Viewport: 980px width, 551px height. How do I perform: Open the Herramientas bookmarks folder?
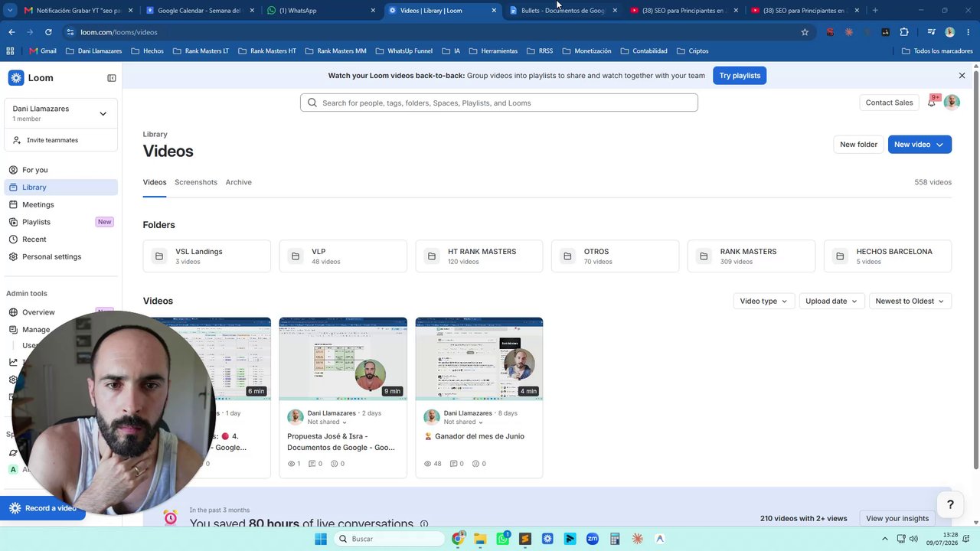pos(493,51)
